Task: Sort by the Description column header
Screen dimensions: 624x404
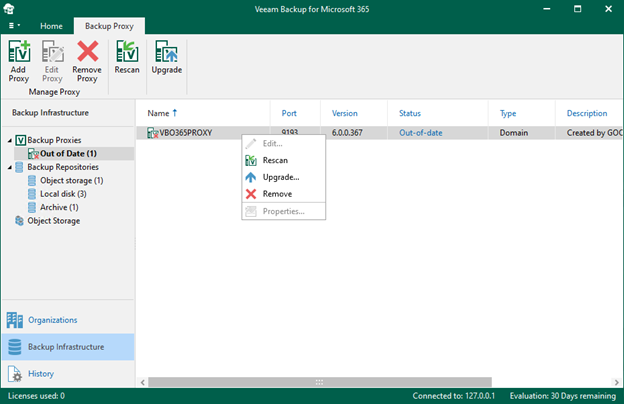Action: click(587, 113)
